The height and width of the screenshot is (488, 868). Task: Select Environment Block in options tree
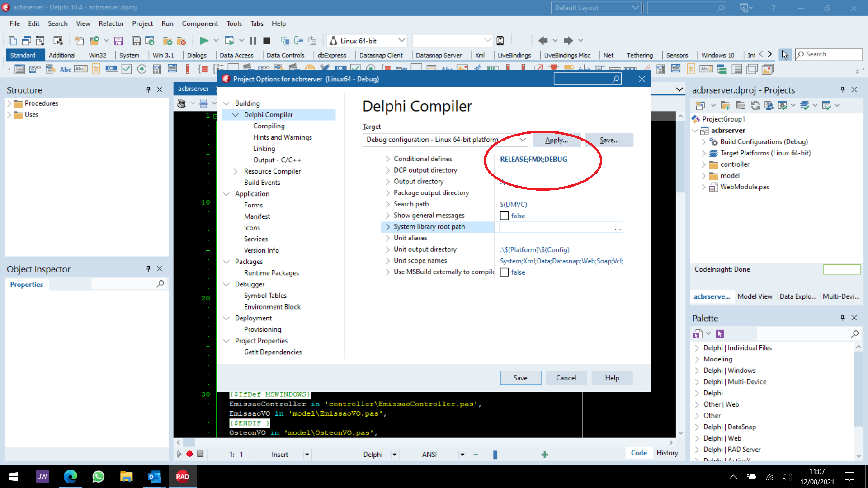click(272, 307)
